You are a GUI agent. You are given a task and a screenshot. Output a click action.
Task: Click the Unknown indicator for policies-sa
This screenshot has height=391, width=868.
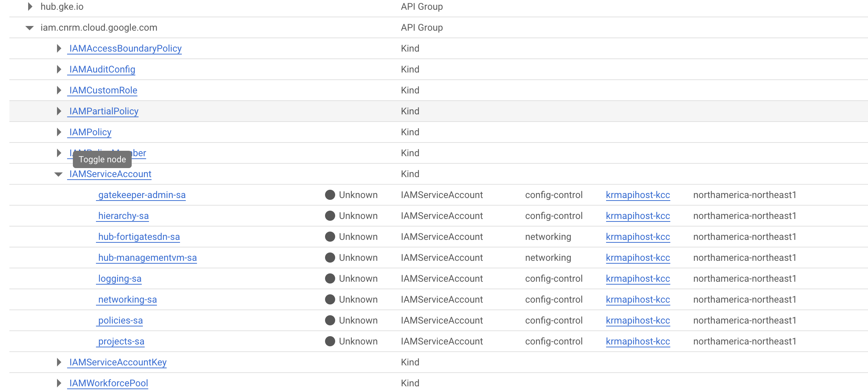[x=329, y=320]
